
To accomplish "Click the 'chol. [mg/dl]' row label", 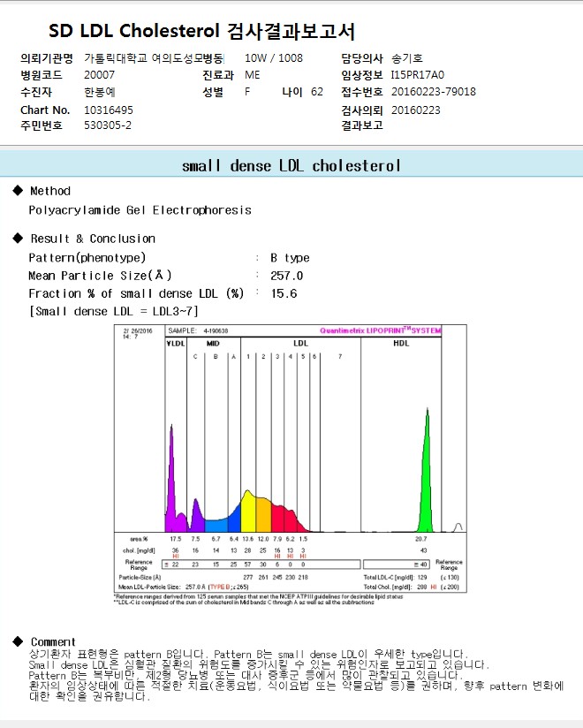I will (x=139, y=550).
